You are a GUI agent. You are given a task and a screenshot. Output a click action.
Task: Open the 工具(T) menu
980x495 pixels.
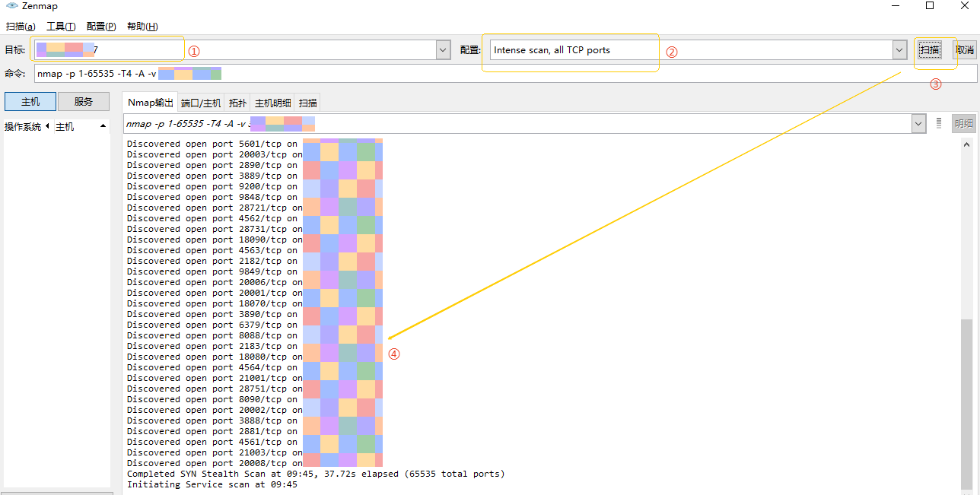tap(61, 27)
